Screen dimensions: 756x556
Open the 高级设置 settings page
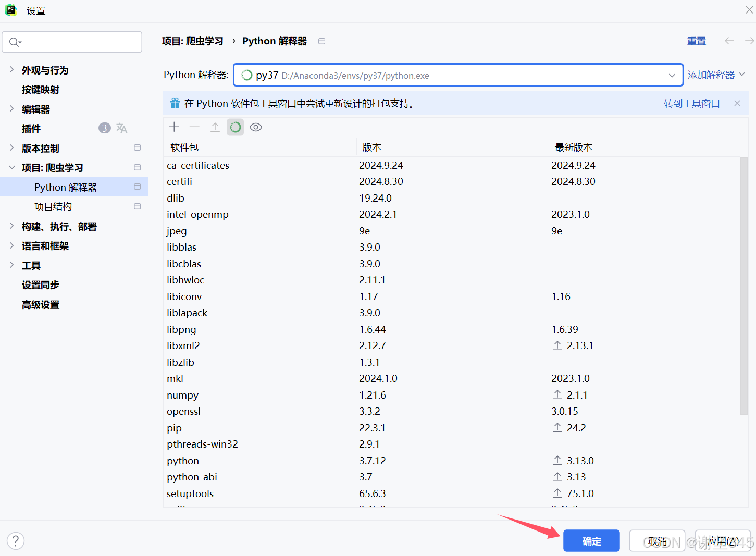[x=41, y=305]
